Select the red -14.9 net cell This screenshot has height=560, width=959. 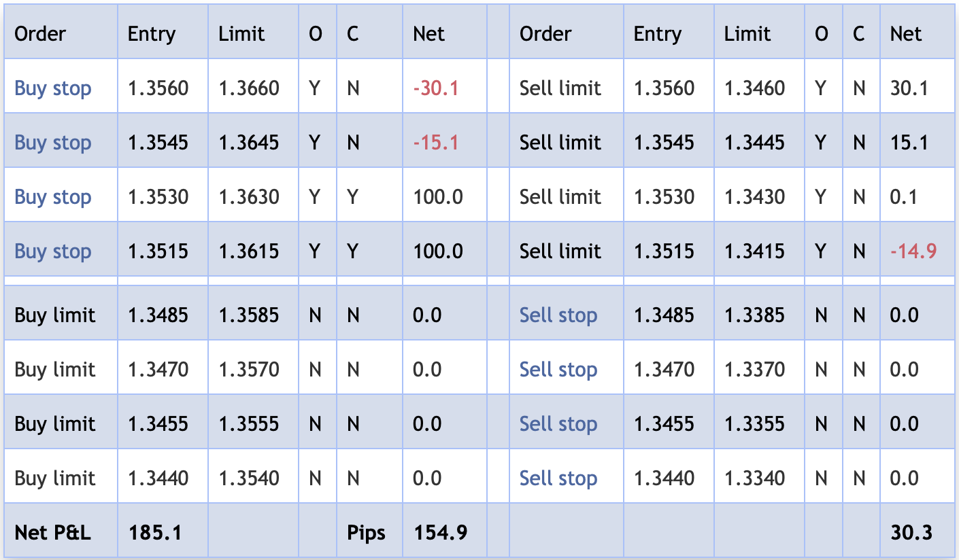point(913,251)
